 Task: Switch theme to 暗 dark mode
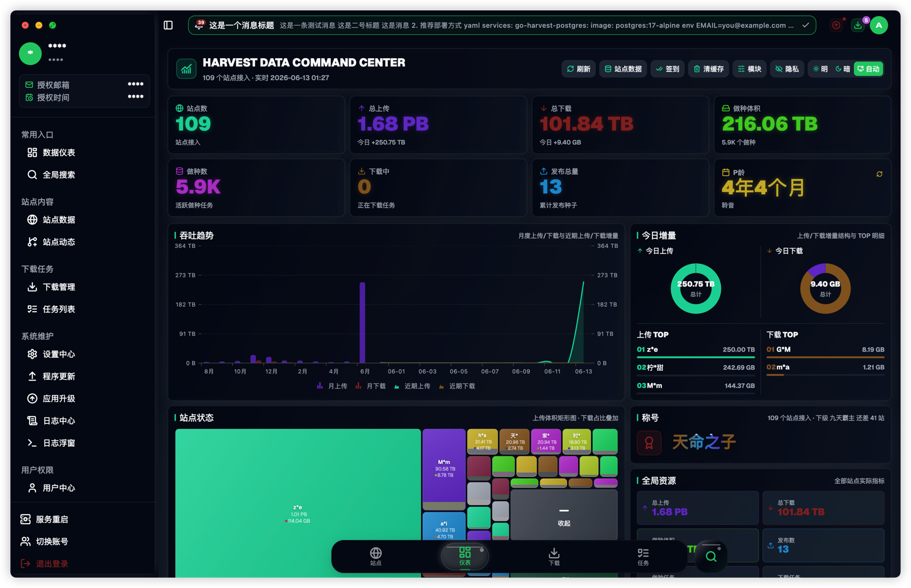[x=843, y=69]
